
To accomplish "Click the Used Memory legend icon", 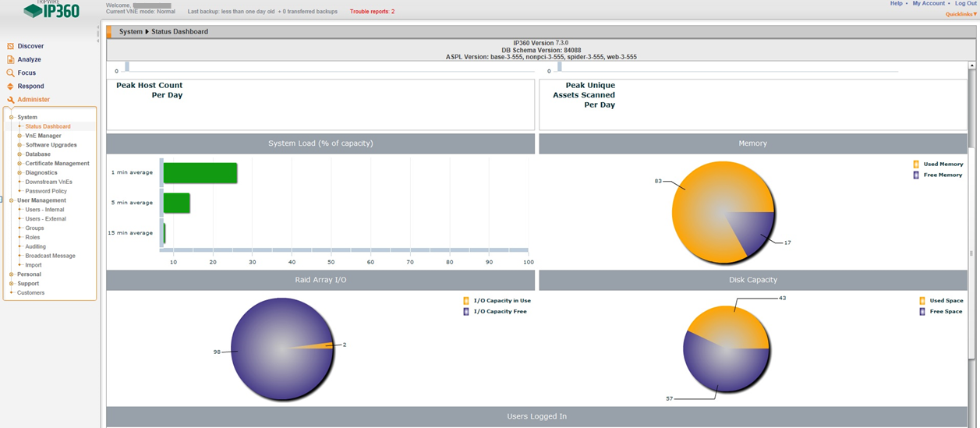I will [916, 164].
